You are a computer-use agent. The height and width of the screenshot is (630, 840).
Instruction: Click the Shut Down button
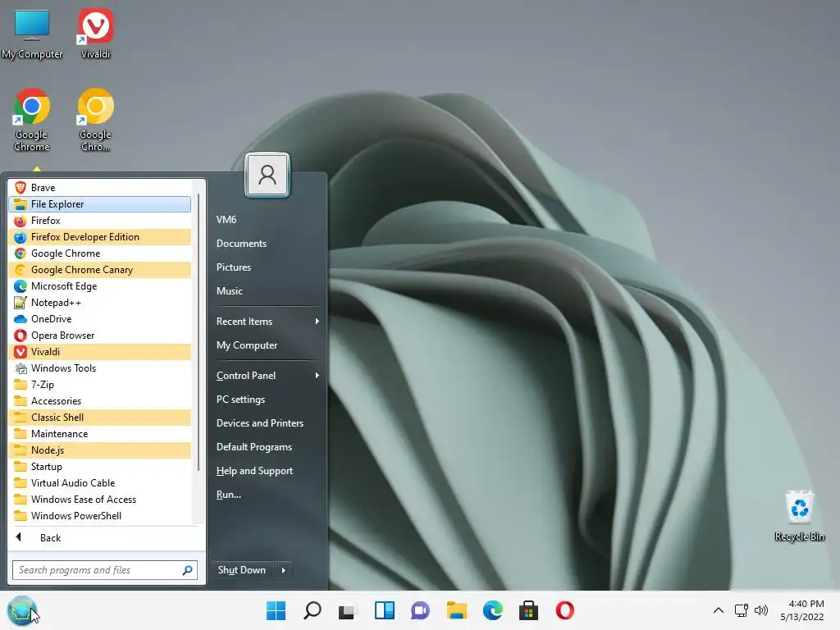click(x=242, y=570)
